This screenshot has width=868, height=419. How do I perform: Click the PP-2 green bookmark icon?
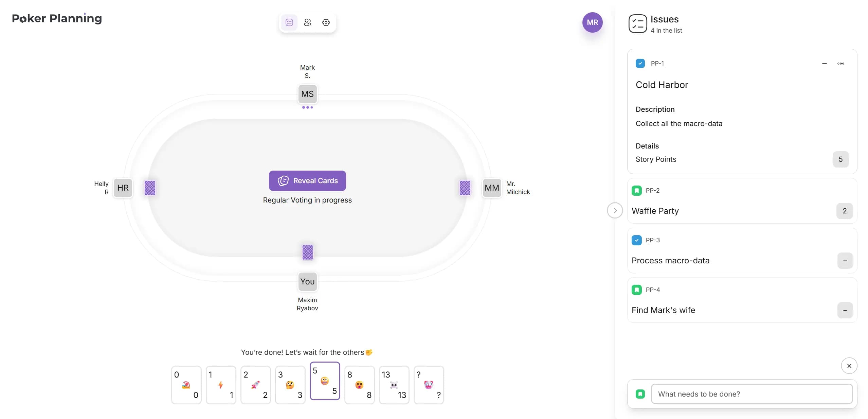[637, 191]
